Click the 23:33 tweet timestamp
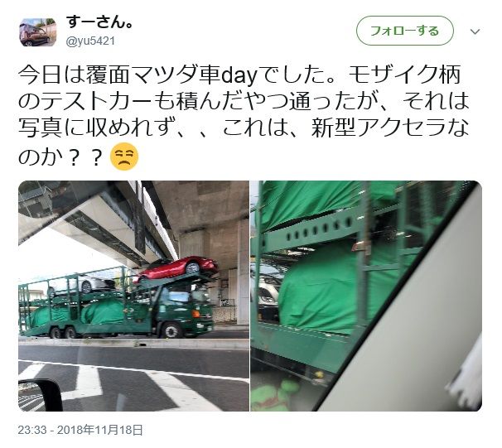The height and width of the screenshot is (448, 502). coord(32,430)
